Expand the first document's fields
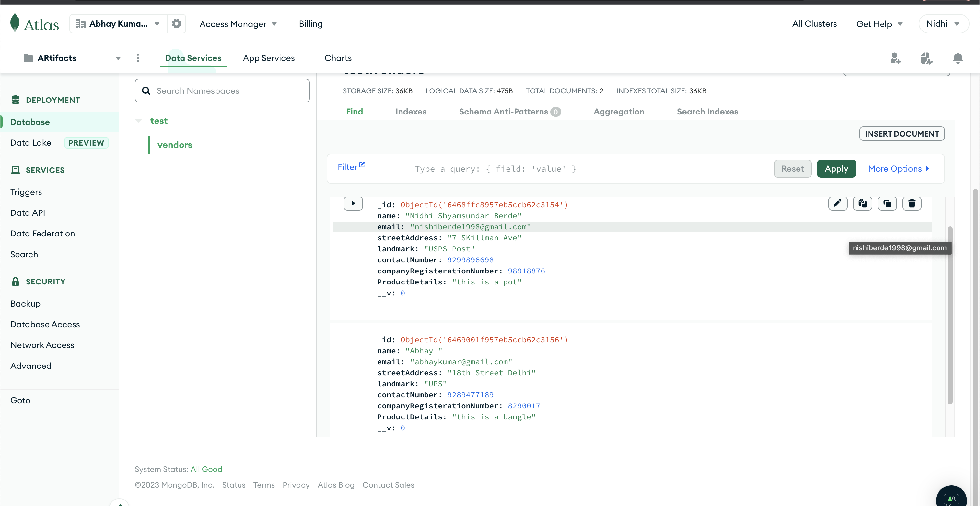 point(353,203)
